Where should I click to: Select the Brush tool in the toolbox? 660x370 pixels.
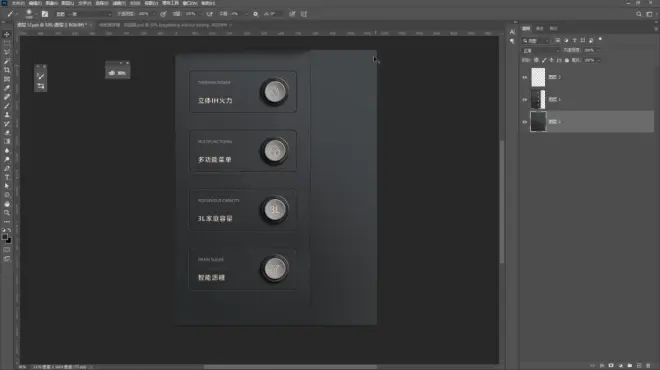pos(7,106)
